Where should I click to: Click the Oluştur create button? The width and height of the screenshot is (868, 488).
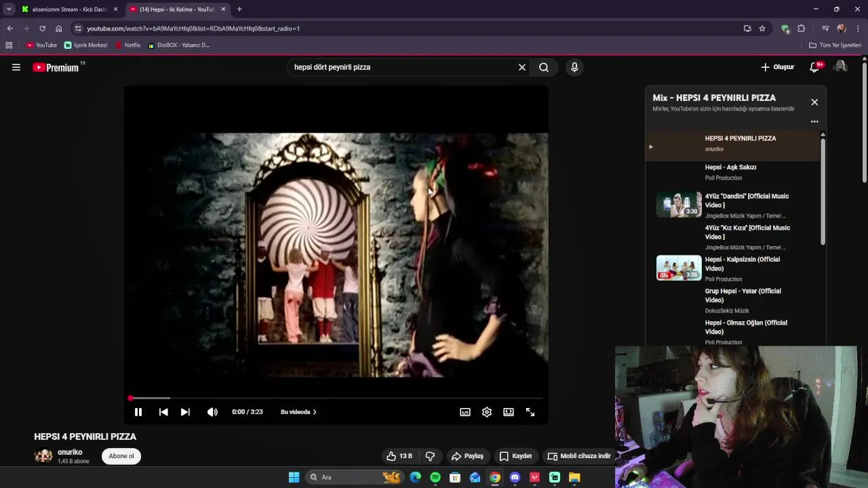[777, 67]
